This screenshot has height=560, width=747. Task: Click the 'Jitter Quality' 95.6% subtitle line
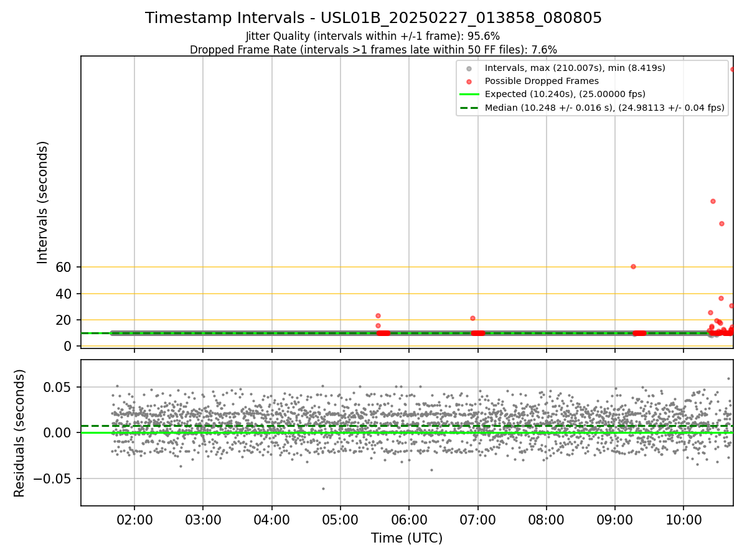tap(373, 36)
